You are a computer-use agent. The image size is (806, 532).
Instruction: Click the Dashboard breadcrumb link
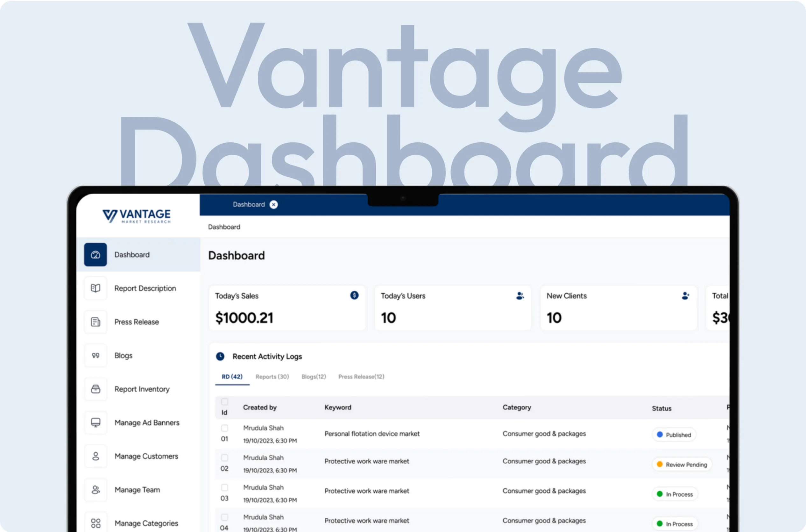coord(224,227)
